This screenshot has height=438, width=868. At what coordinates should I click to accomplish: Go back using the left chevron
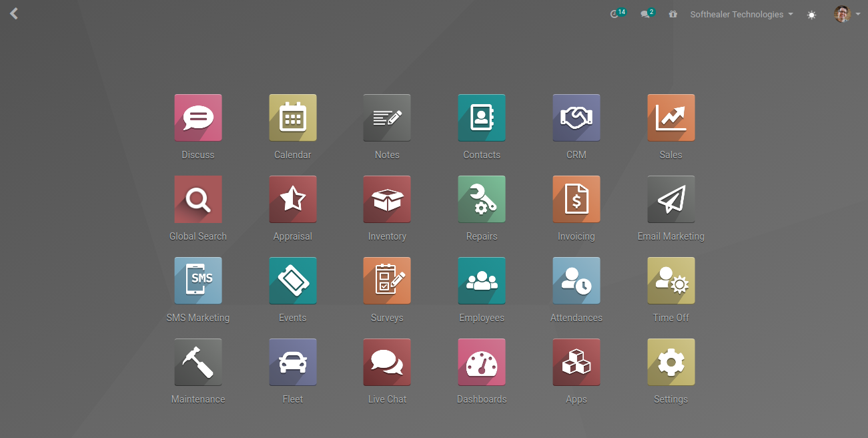click(14, 13)
